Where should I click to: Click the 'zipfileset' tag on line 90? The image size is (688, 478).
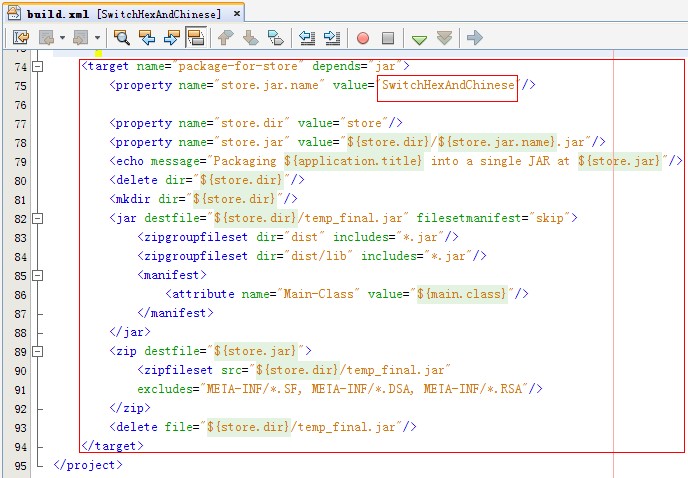178,370
